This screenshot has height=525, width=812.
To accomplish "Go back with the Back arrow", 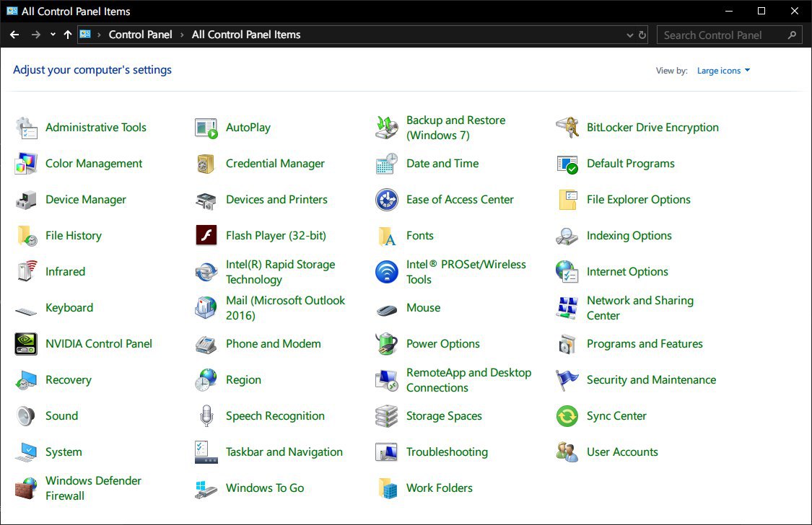I will (x=14, y=35).
